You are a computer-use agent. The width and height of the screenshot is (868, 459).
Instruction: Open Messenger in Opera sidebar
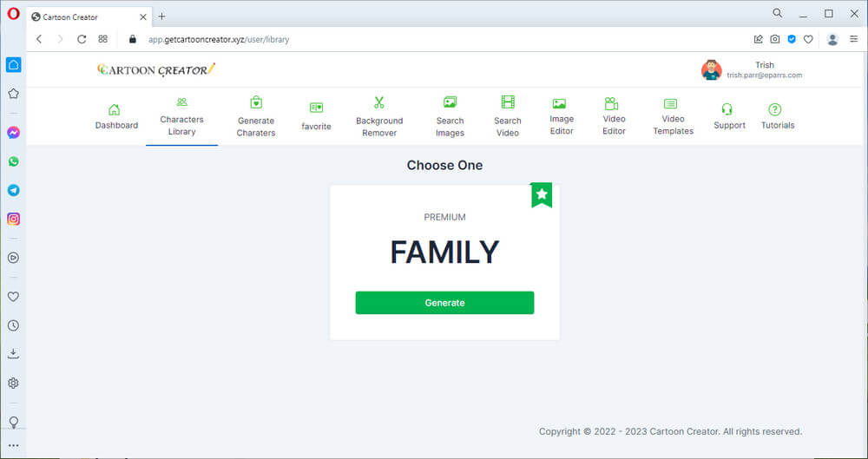(14, 133)
